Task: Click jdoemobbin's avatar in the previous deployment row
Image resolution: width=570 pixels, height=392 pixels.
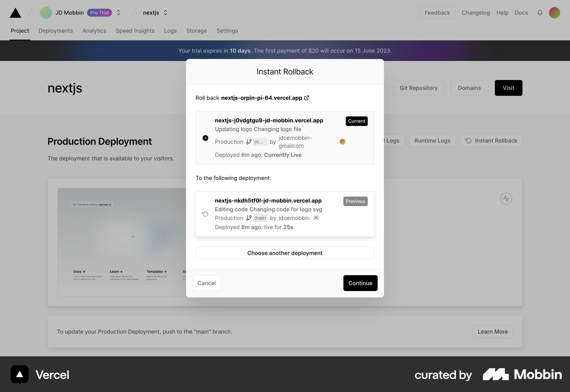Action: pyautogui.click(x=316, y=218)
